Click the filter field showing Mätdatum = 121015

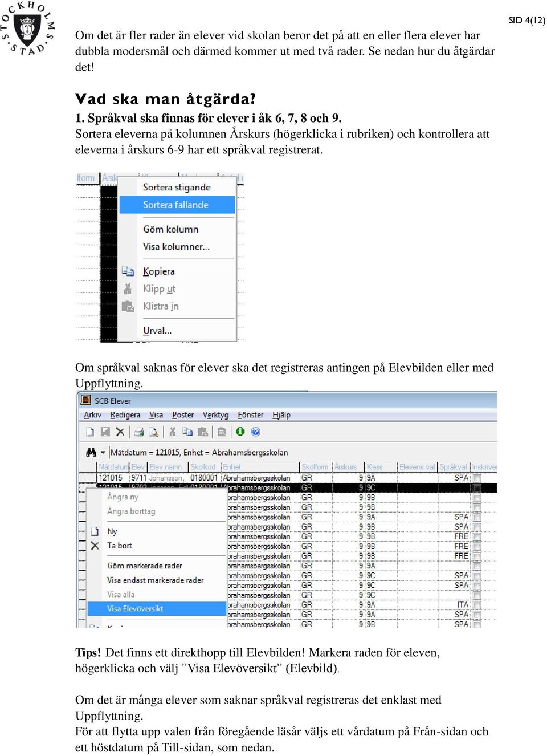tap(302, 453)
